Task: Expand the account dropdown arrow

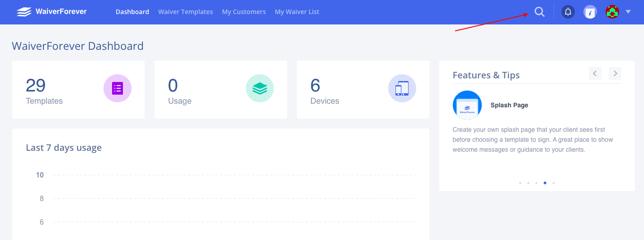Action: click(x=628, y=12)
